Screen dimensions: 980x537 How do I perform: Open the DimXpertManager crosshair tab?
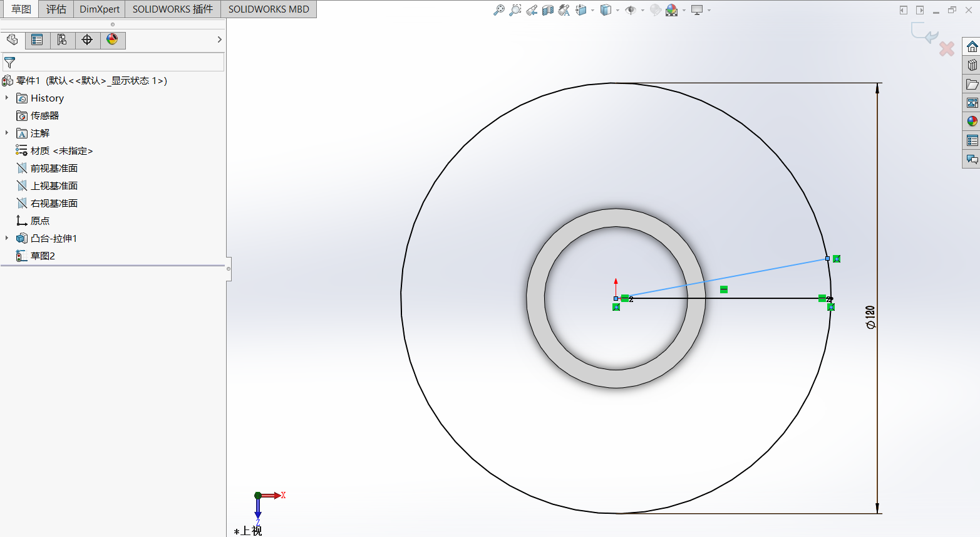(87, 40)
